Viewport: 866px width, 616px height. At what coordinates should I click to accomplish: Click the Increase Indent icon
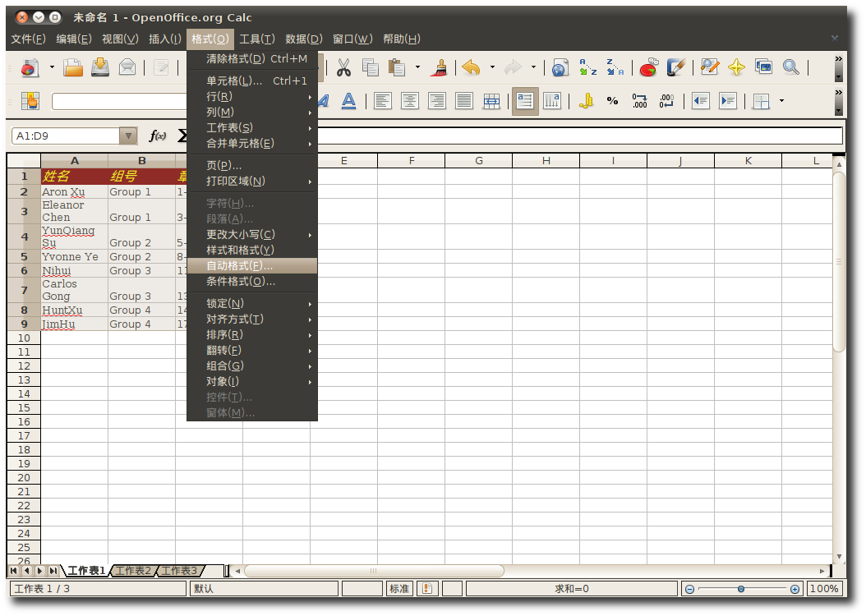(728, 101)
